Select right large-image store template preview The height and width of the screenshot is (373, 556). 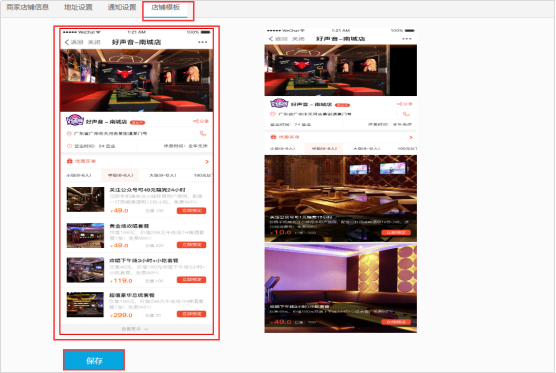pyautogui.click(x=340, y=180)
